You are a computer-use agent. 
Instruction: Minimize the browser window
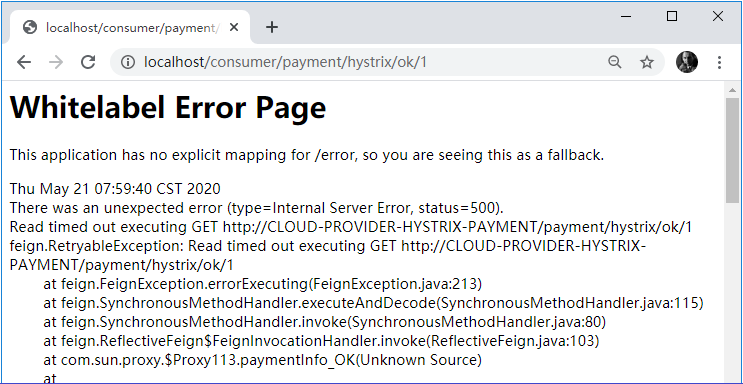(x=626, y=16)
